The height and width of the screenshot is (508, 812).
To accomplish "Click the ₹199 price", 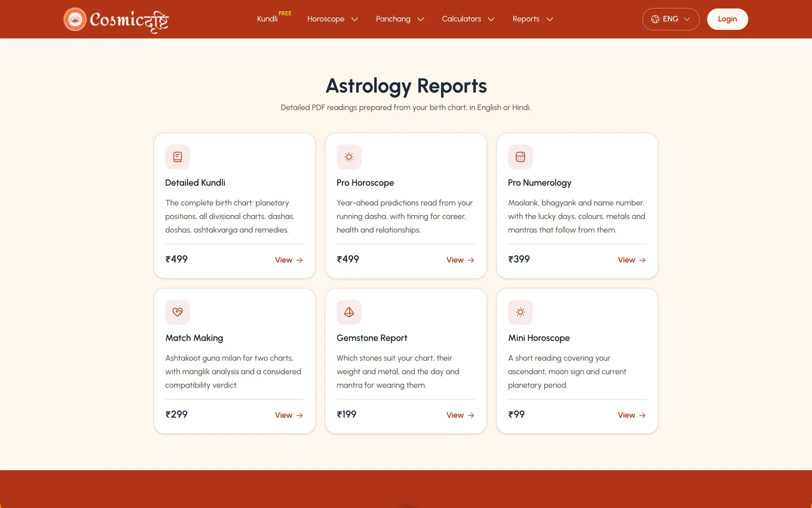I will (347, 415).
